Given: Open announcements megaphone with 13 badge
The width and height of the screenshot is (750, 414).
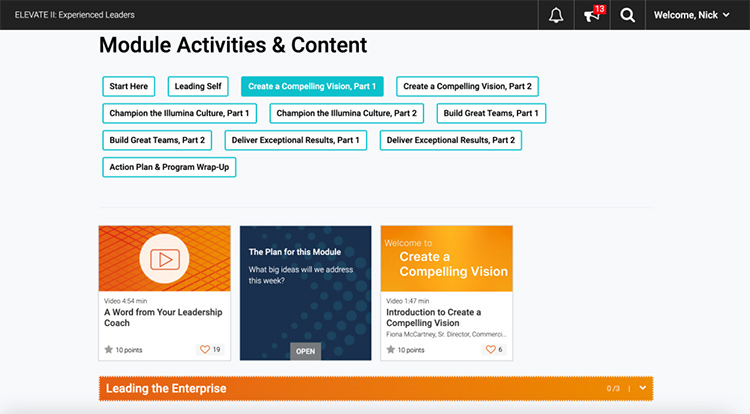Looking at the screenshot, I should pos(593,15).
